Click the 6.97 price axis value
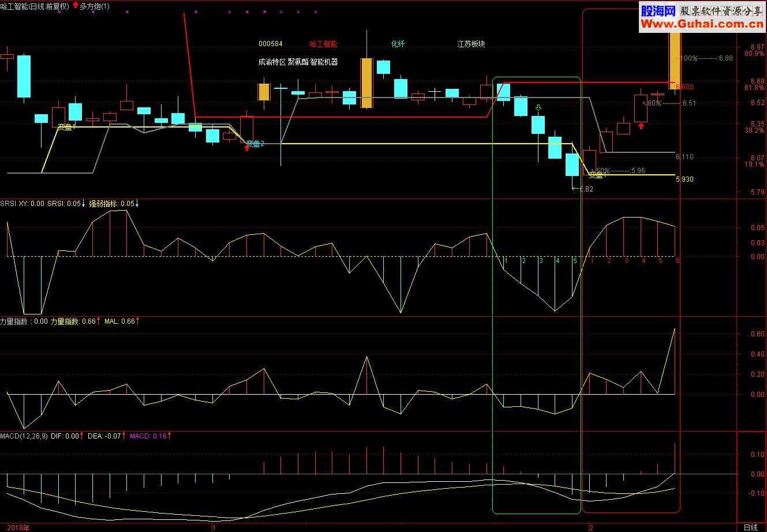Viewport: 767px width, 532px height. tap(757, 47)
